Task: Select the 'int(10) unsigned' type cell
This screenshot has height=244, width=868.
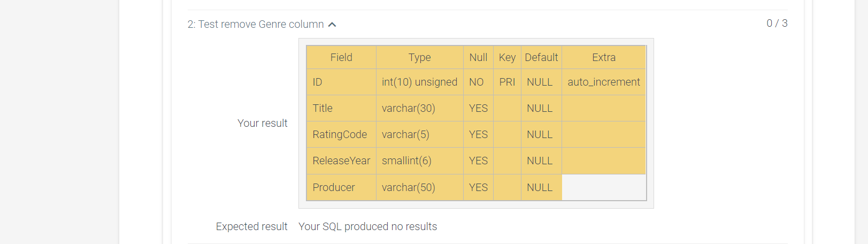Action: 420,82
